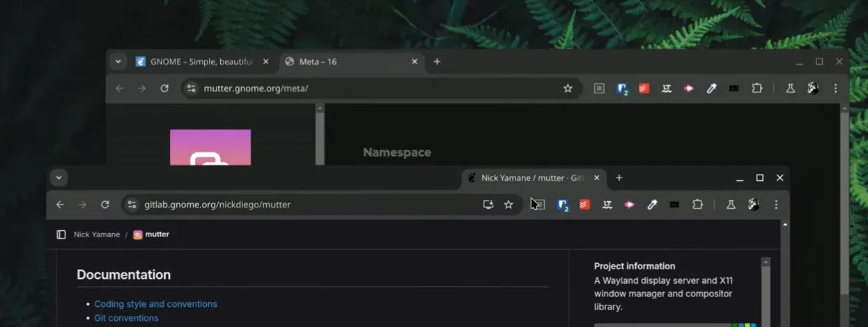Open the Git conventions link
The height and width of the screenshot is (327, 868).
[126, 318]
